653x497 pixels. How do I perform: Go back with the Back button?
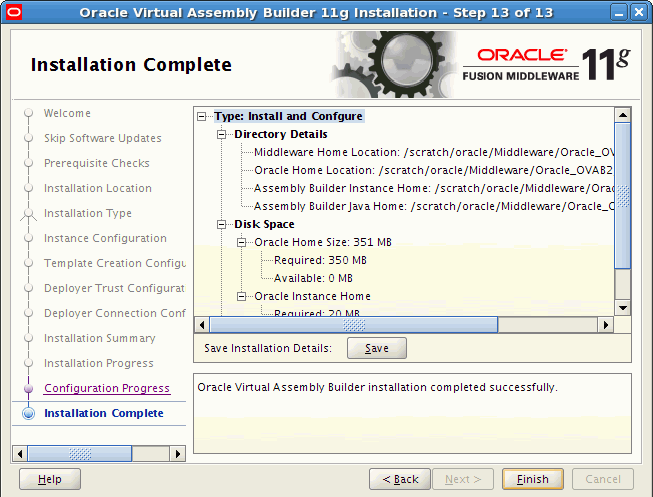(400, 479)
